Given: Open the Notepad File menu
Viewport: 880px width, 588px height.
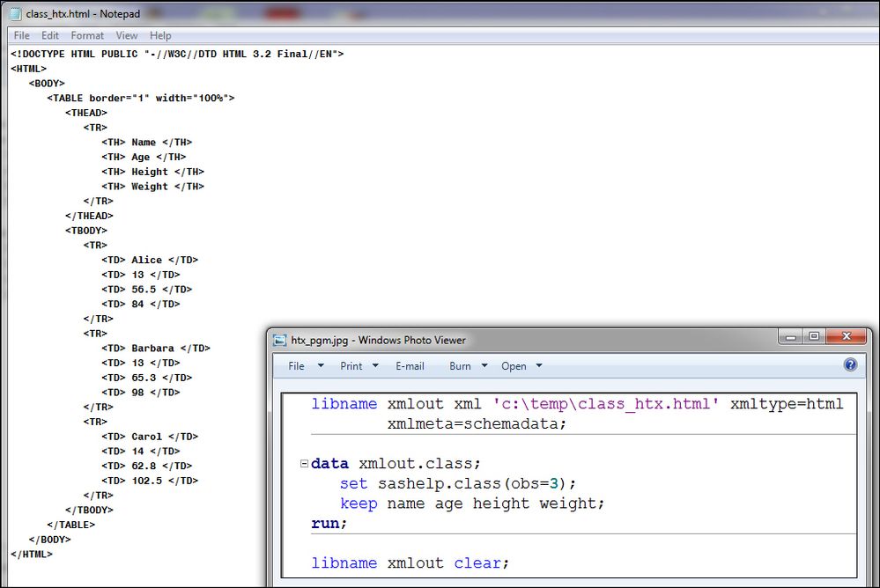Looking at the screenshot, I should 22,36.
